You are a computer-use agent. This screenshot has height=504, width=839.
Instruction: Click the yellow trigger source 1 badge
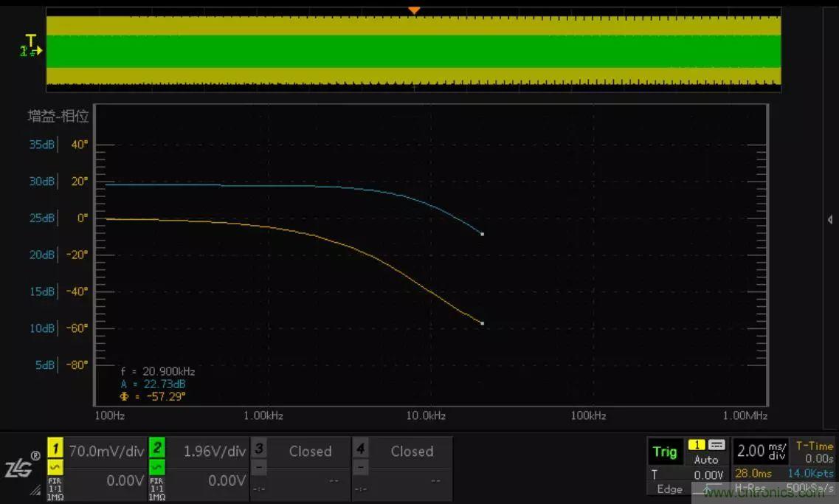pyautogui.click(x=697, y=445)
